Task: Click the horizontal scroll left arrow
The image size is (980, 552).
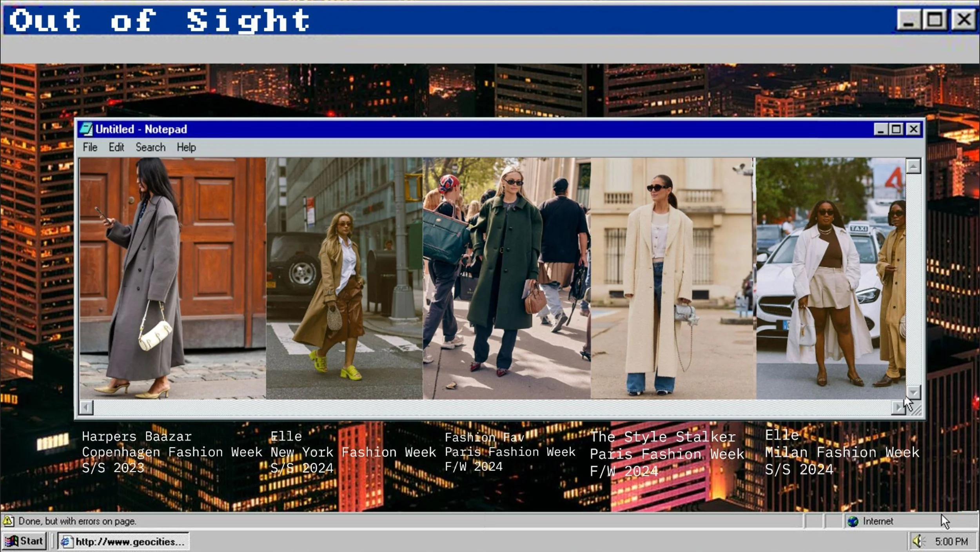Action: coord(86,407)
